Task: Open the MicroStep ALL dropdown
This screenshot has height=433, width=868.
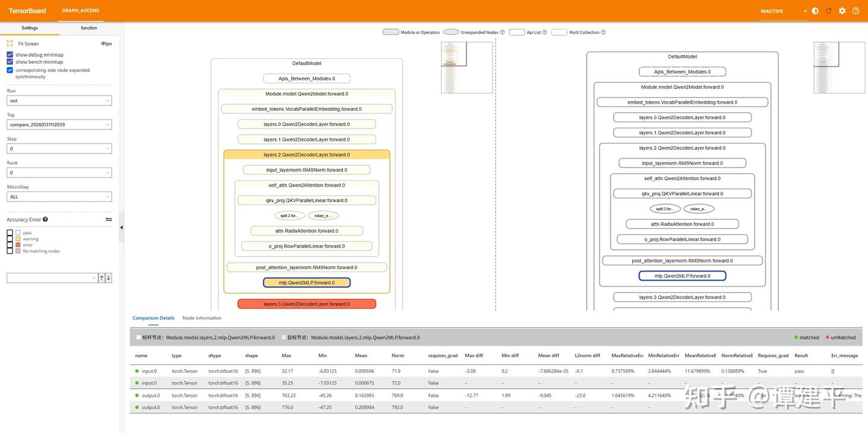Action: click(59, 197)
